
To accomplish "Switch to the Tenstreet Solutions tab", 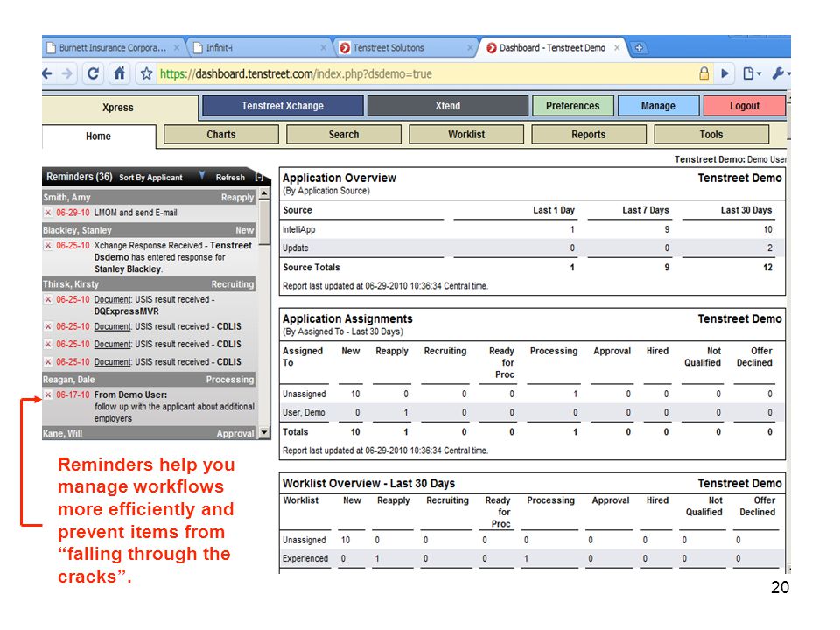I will [406, 47].
